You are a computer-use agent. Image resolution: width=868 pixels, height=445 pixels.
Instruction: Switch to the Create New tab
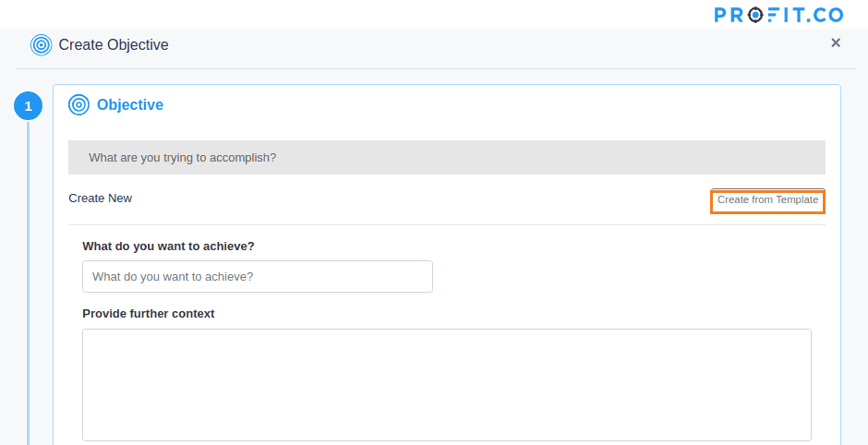101,198
